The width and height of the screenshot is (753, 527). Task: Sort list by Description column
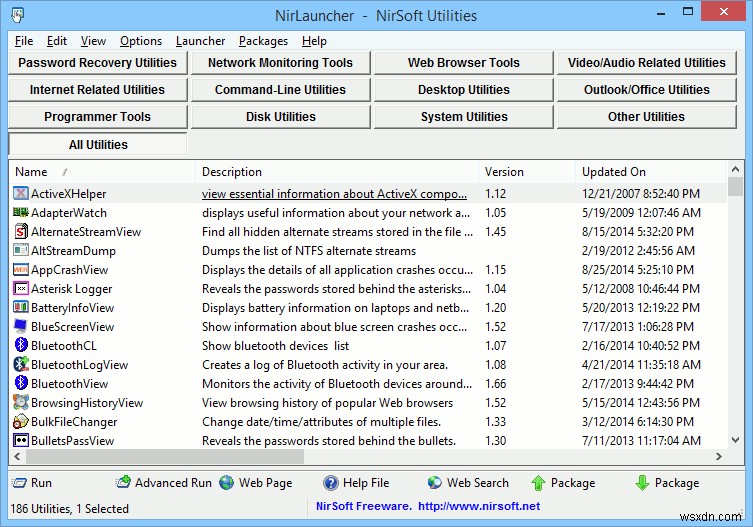(337, 172)
